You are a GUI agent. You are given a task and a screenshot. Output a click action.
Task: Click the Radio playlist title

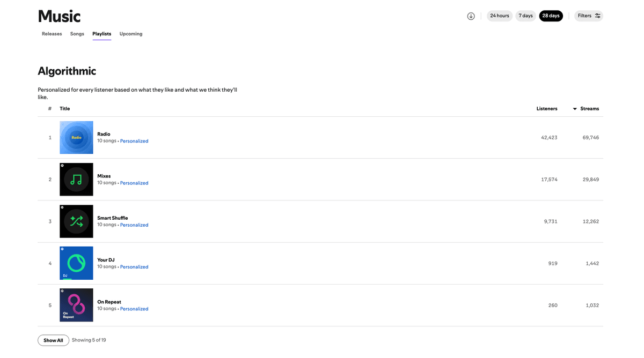104,134
